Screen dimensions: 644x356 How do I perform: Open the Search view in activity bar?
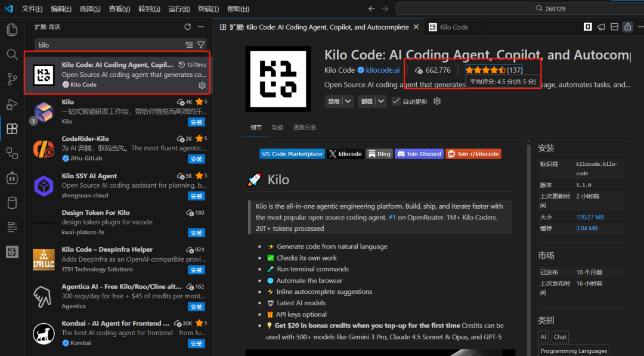pyautogui.click(x=12, y=54)
